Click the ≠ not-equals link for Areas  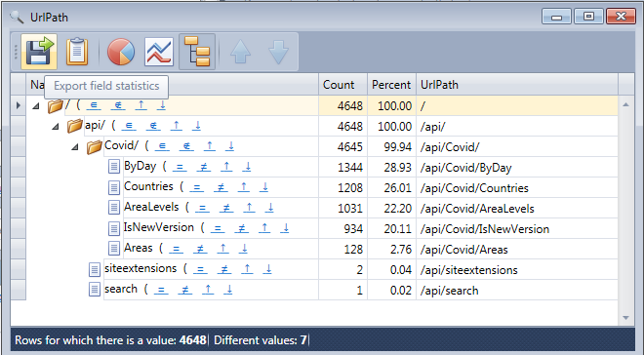click(x=200, y=249)
